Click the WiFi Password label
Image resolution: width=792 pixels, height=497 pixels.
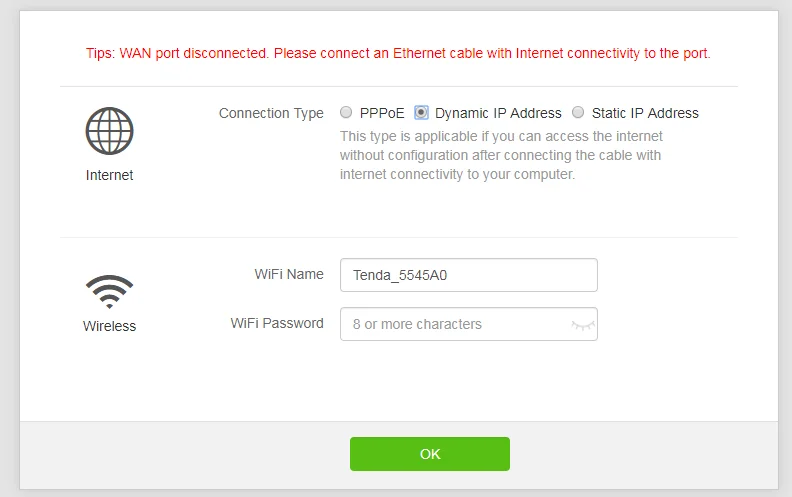277,323
